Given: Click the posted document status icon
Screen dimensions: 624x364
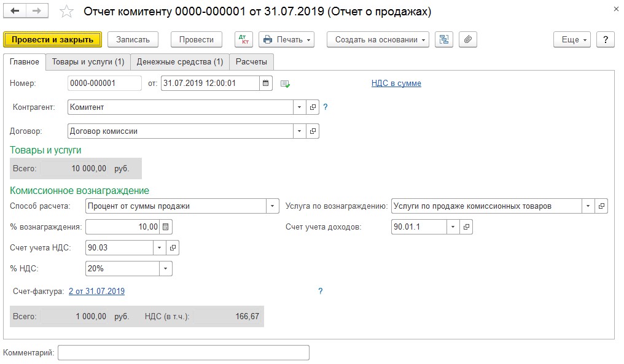Looking at the screenshot, I should pyautogui.click(x=285, y=83).
